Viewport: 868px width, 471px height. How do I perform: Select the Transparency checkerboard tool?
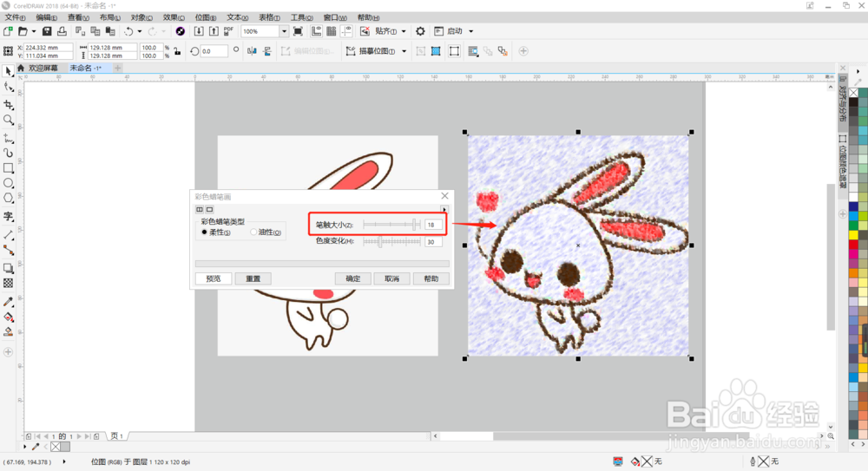coord(9,284)
